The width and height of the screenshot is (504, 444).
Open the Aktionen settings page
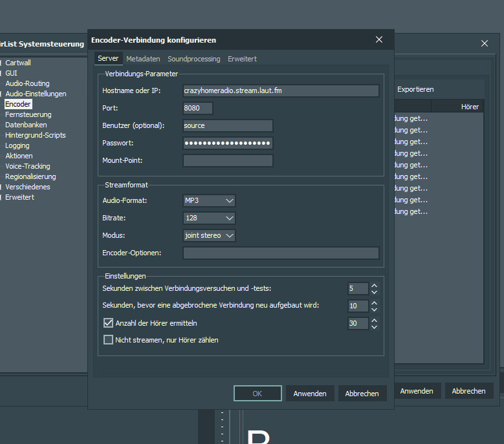tap(19, 156)
